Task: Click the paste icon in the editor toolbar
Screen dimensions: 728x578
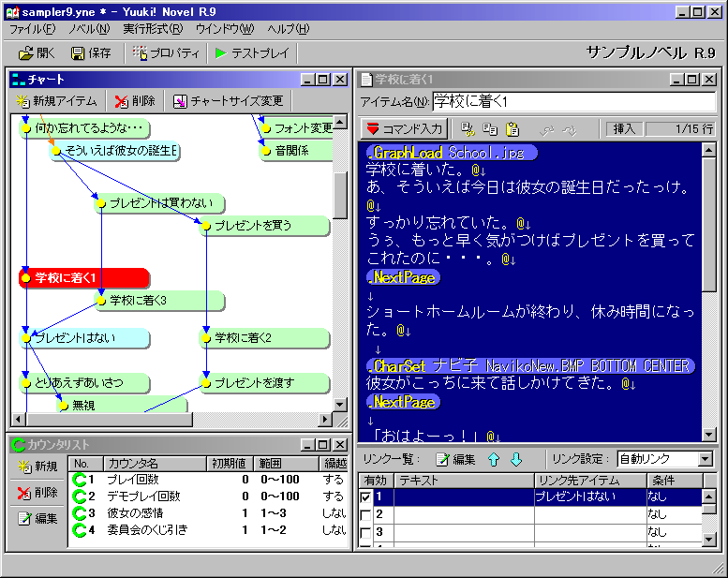Action: [x=513, y=129]
